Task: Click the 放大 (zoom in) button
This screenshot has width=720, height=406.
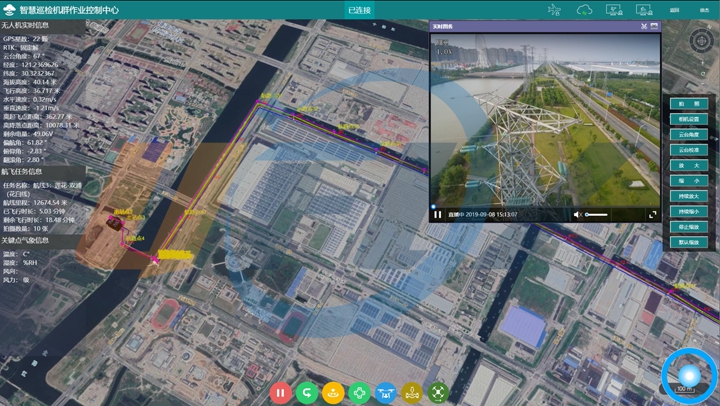Action: 689,165
